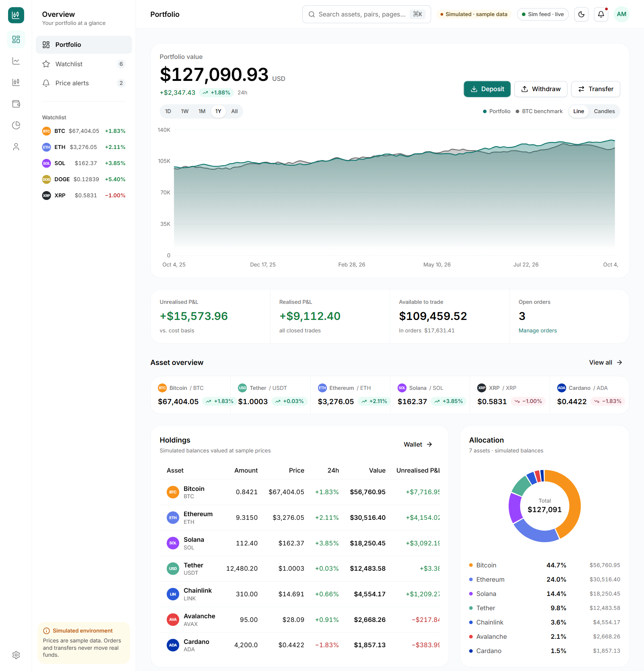Open Watchlist in the sidebar menu
The height and width of the screenshot is (671, 644).
coord(84,64)
